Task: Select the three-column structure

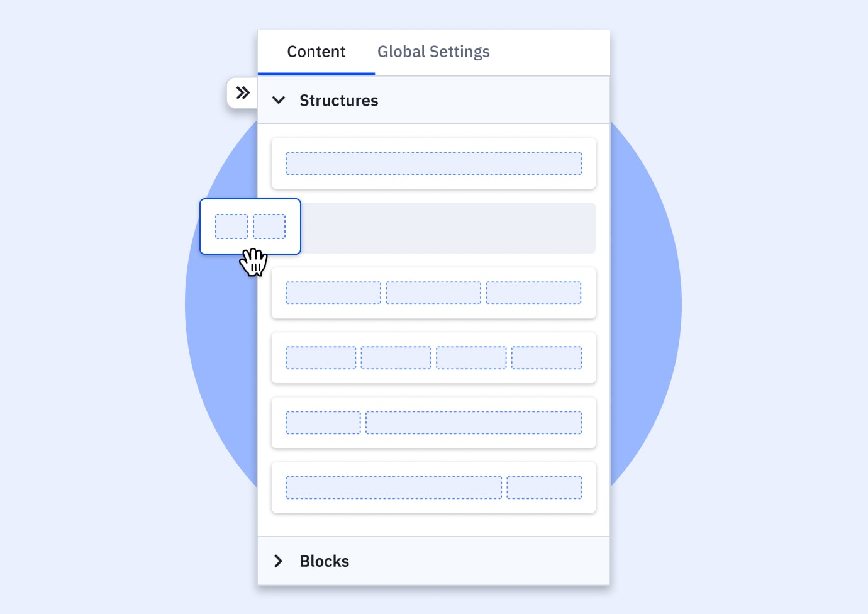Action: tap(433, 293)
